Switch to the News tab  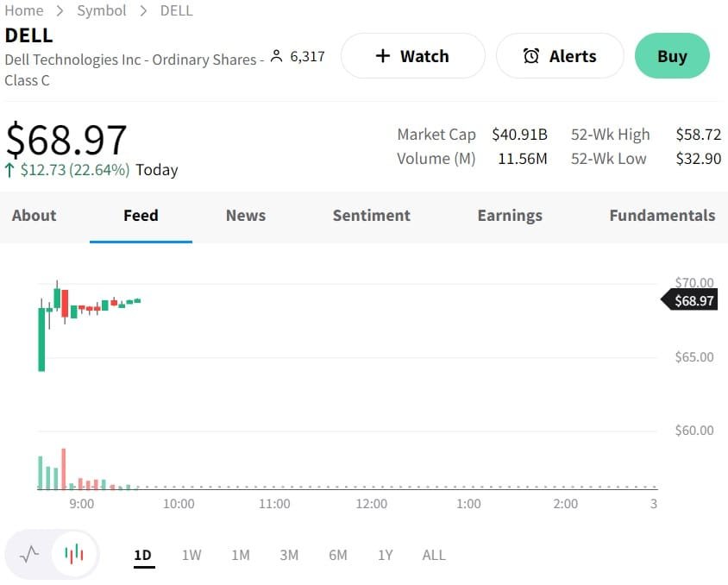[x=246, y=216]
